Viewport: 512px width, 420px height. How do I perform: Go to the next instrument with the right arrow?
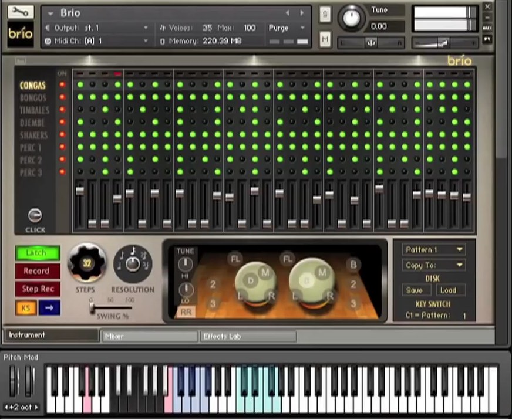(302, 13)
